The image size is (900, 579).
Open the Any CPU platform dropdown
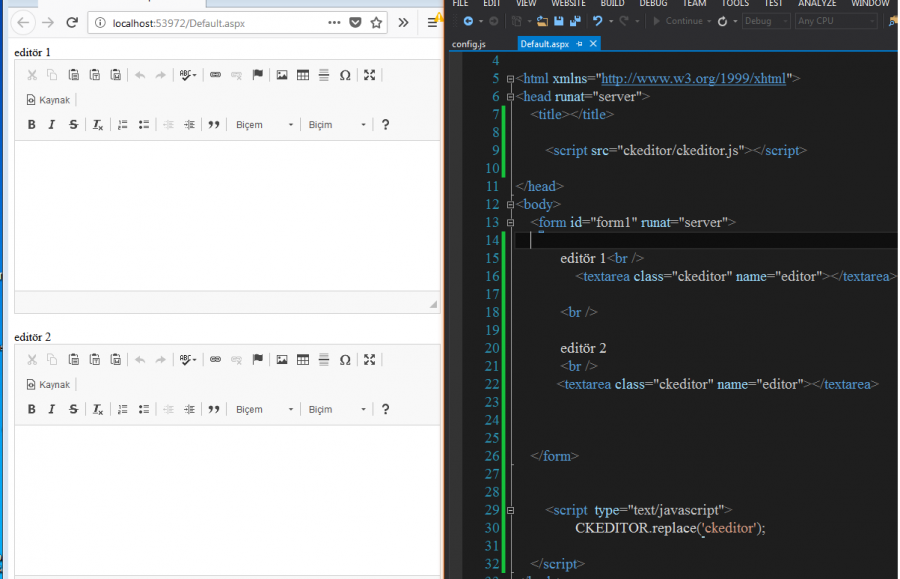click(836, 20)
